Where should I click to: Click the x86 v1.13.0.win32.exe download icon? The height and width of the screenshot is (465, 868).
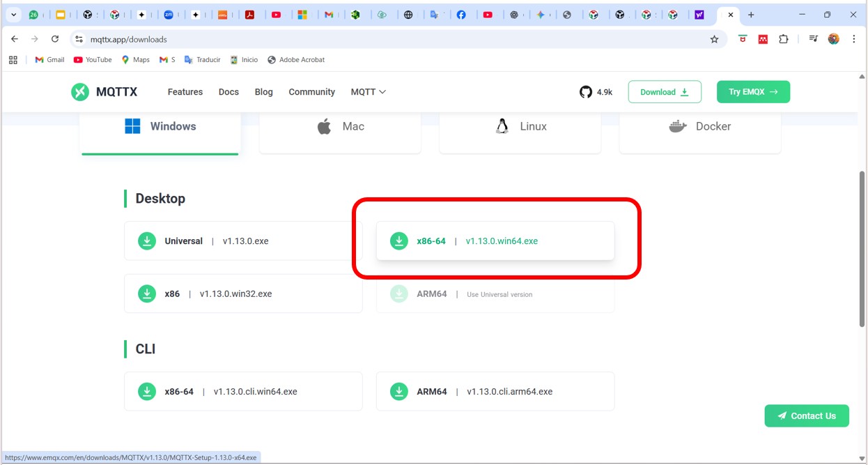point(147,294)
